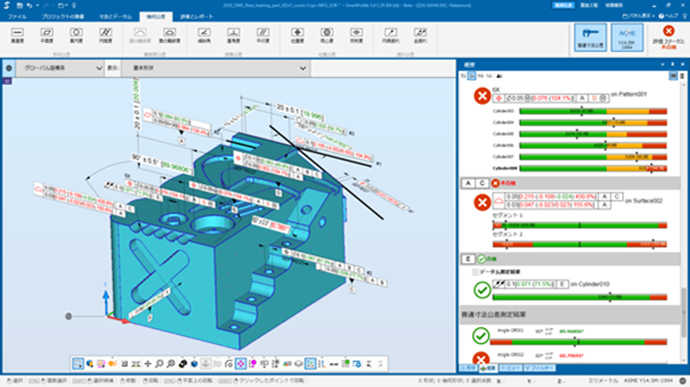Pick the surface profile tolerance icon
Viewport: 690px width, 387px height.
(169, 35)
